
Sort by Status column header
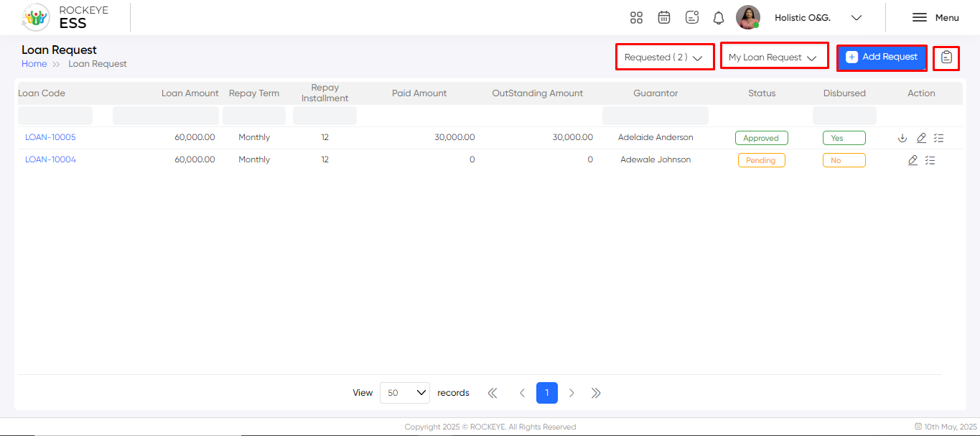[762, 93]
